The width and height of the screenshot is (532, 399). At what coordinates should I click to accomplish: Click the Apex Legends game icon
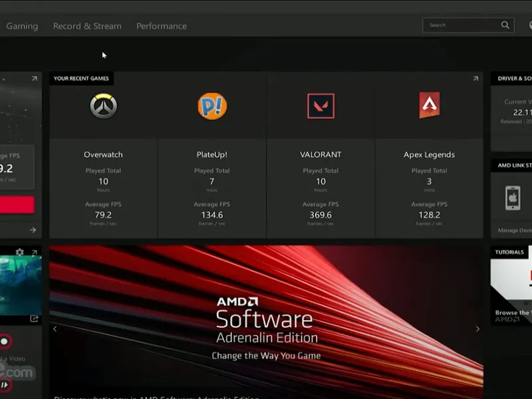pos(429,105)
